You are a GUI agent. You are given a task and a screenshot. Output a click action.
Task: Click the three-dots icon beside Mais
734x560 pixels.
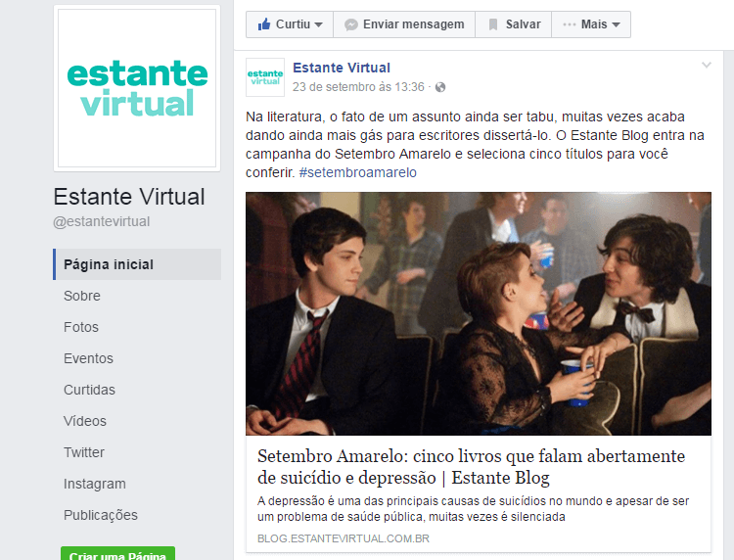coord(570,24)
